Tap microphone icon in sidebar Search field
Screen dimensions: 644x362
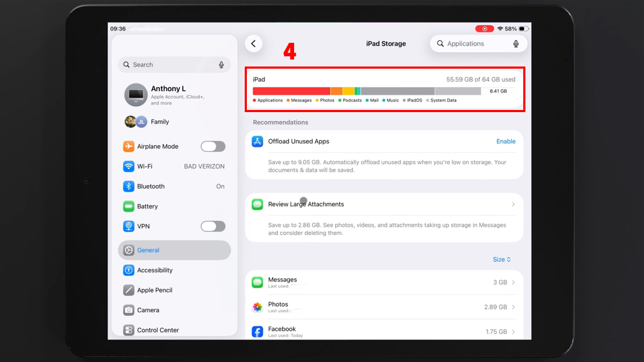[221, 65]
